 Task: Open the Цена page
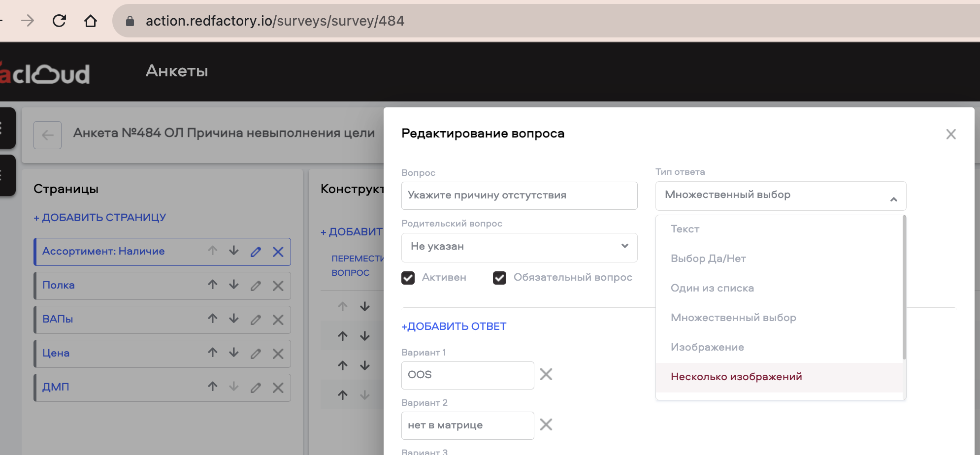tap(56, 353)
